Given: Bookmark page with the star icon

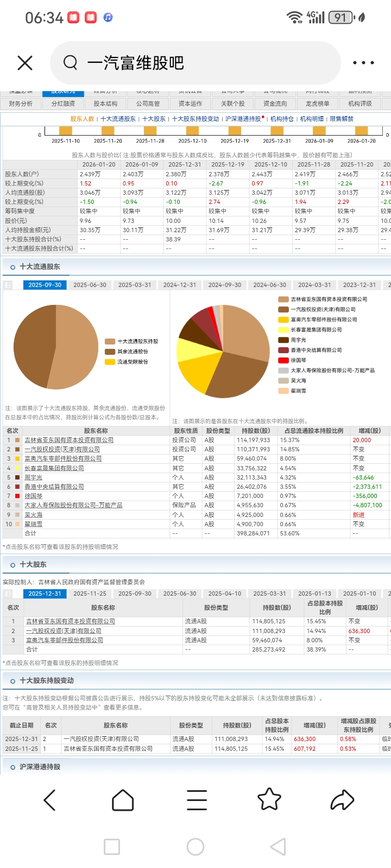Looking at the screenshot, I should (x=269, y=799).
